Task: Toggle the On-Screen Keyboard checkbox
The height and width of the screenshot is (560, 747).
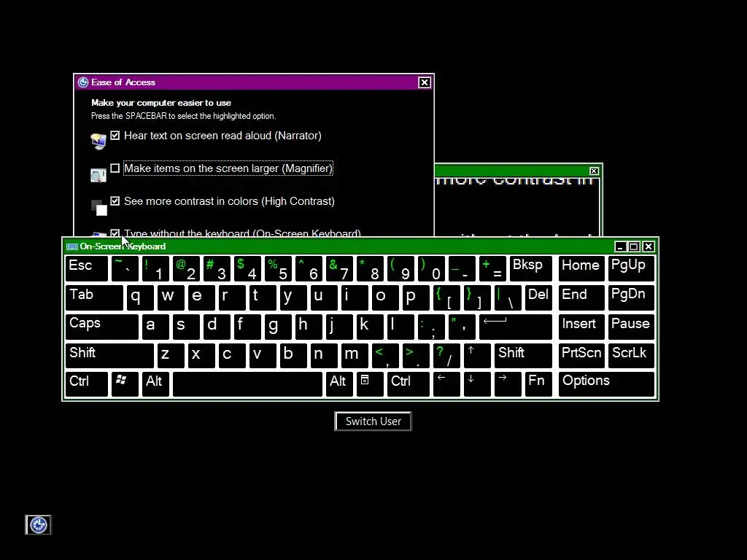Action: 115,233
